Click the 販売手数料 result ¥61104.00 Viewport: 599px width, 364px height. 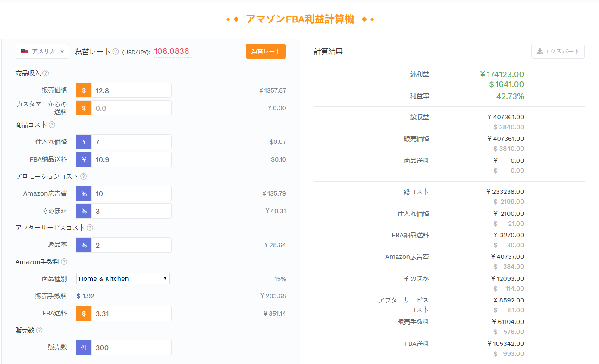click(508, 322)
